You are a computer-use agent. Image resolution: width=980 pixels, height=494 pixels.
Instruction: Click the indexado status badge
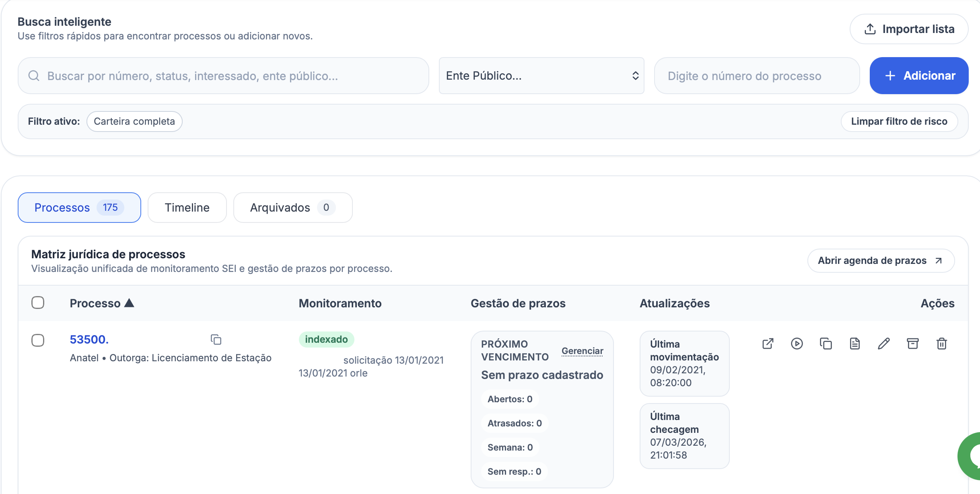326,340
